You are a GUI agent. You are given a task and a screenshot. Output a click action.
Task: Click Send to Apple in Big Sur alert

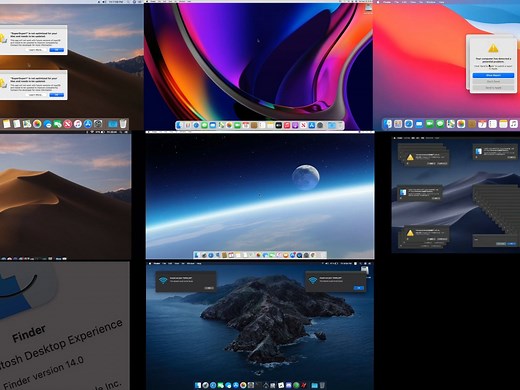493,88
